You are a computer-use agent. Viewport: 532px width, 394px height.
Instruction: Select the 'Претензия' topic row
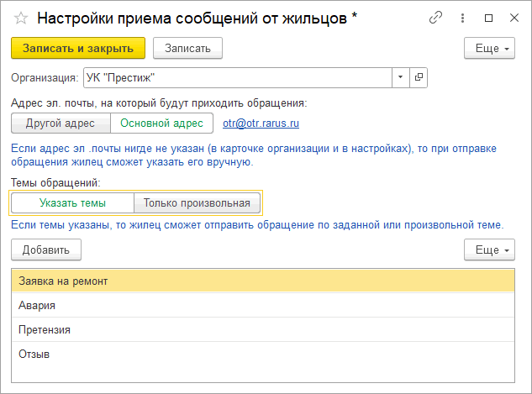coord(263,329)
